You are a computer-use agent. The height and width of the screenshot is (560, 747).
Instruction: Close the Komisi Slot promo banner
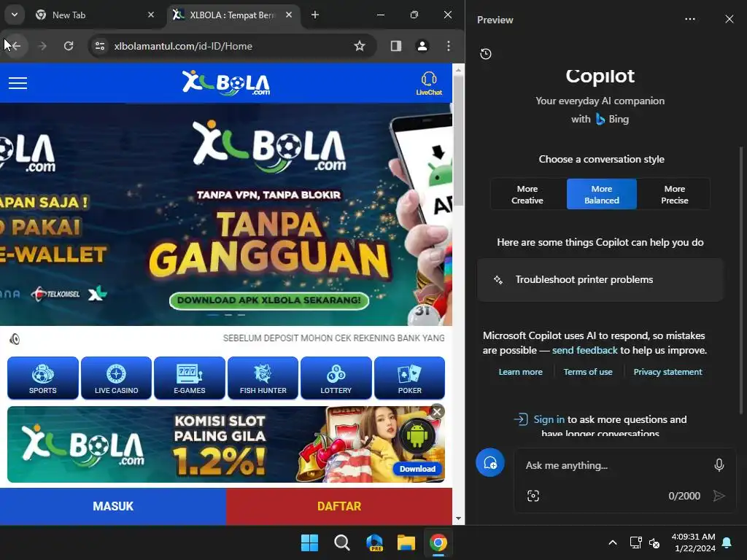point(437,412)
